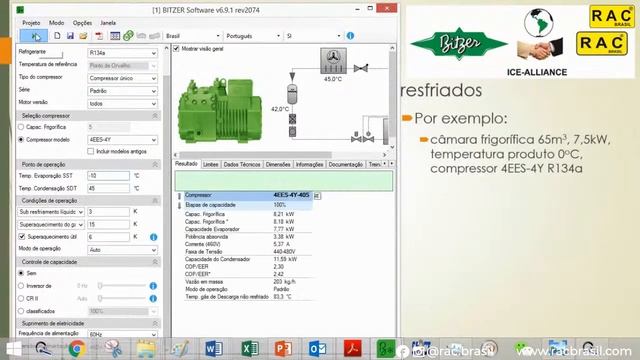Image resolution: width=640 pixels, height=360 pixels.
Task: Enable Incluir modelos antigos checkbox
Action: tap(91, 151)
